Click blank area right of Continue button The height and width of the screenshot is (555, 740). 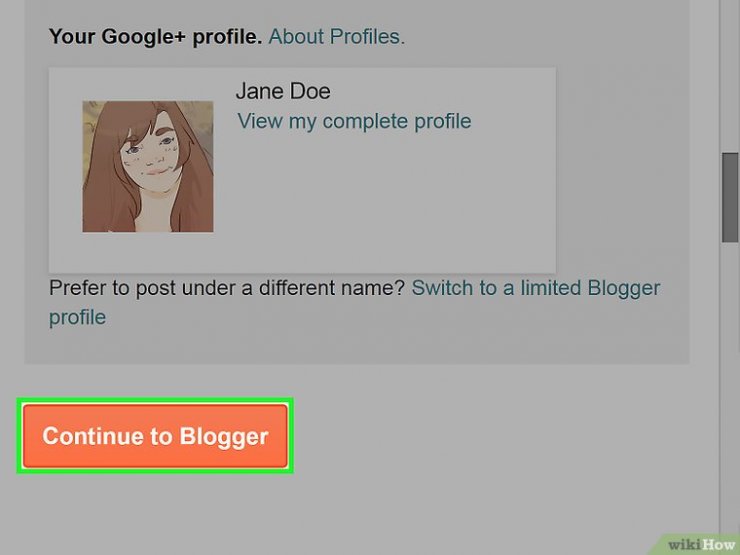tap(496, 436)
